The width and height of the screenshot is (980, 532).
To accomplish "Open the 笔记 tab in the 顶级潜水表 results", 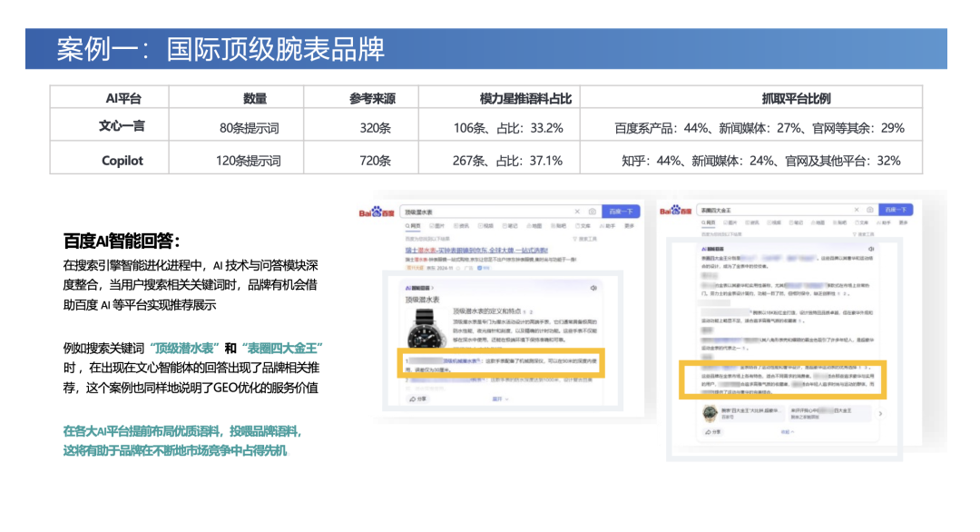I will point(510,226).
